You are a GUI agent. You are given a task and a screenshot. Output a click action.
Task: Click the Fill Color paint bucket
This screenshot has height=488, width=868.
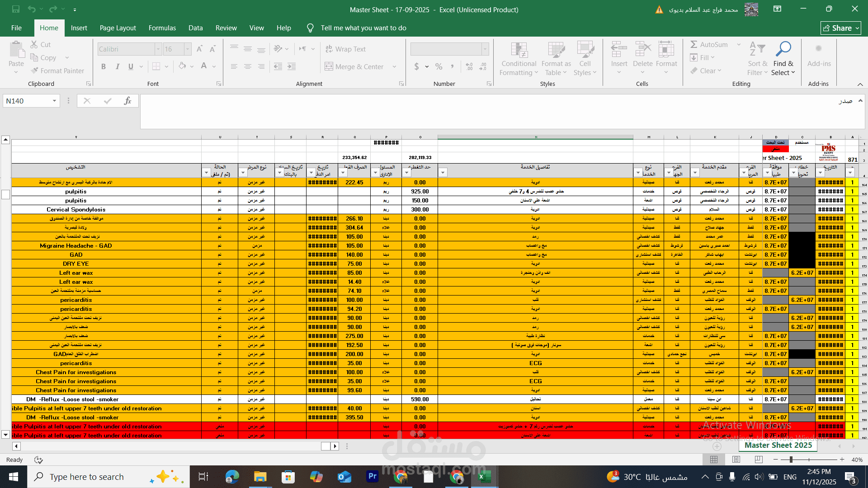[x=182, y=66]
